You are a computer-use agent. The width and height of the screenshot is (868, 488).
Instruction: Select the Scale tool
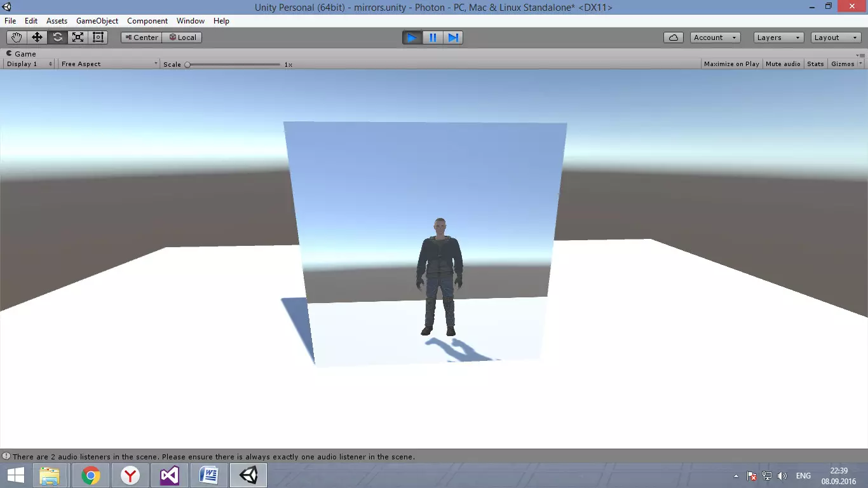(x=78, y=37)
